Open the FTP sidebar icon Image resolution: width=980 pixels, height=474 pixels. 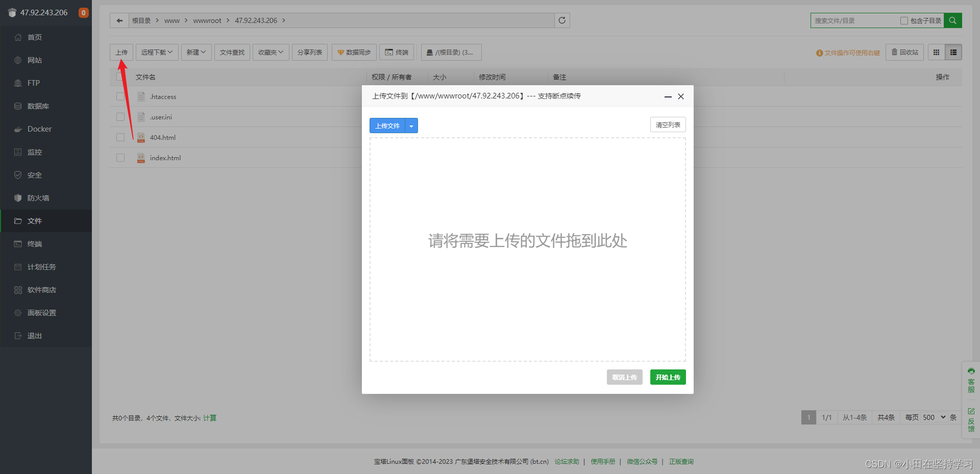[x=18, y=83]
